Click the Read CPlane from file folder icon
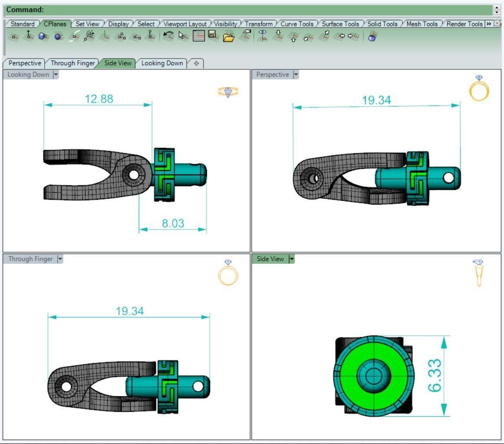The height and width of the screenshot is (444, 504). (229, 37)
